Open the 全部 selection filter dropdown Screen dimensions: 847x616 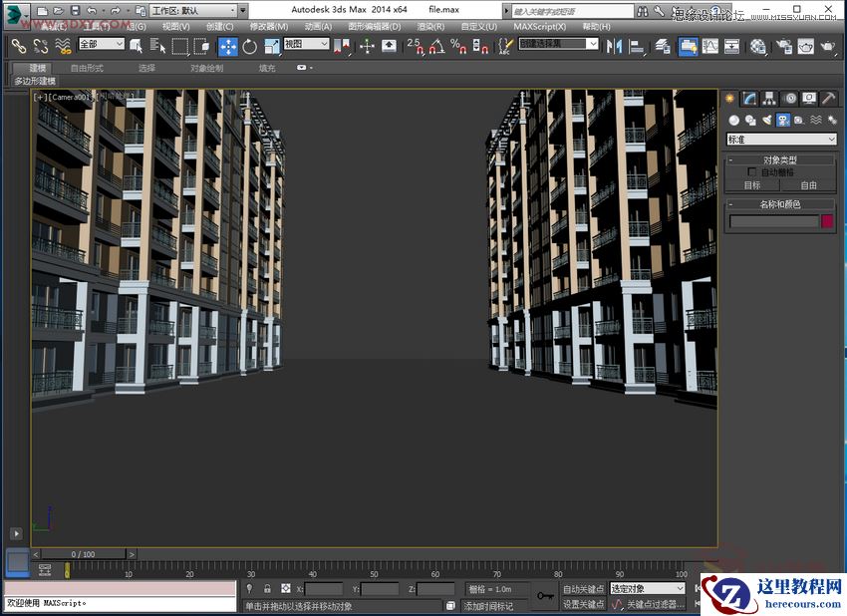(100, 44)
